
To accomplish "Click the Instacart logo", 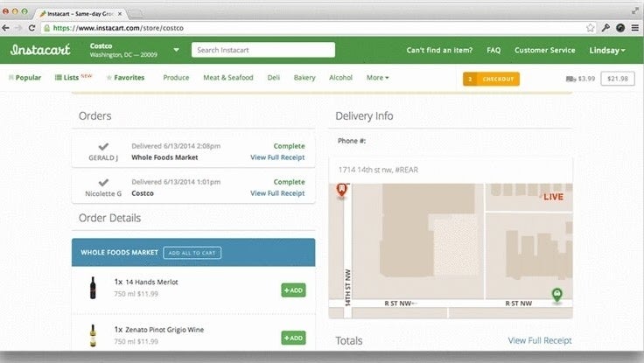I will (x=40, y=50).
